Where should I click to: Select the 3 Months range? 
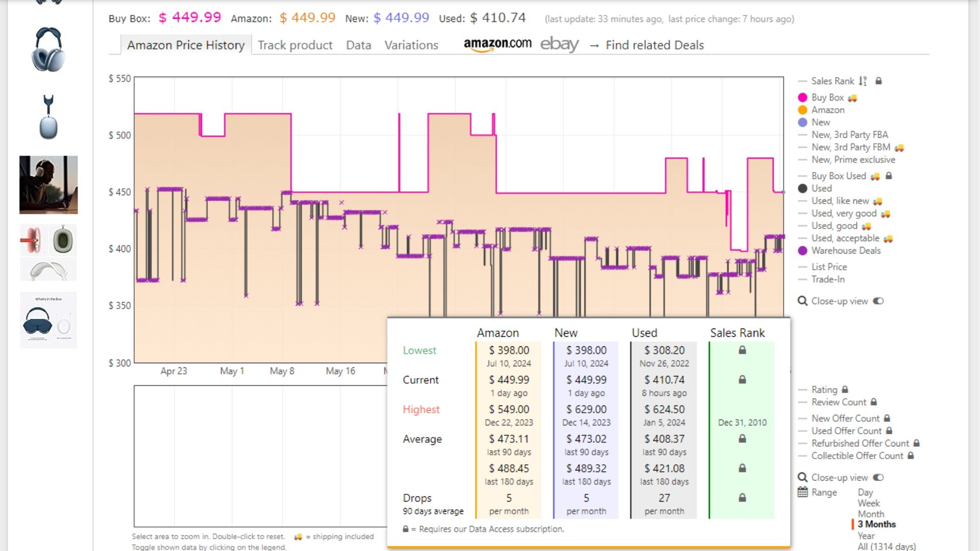click(876, 524)
